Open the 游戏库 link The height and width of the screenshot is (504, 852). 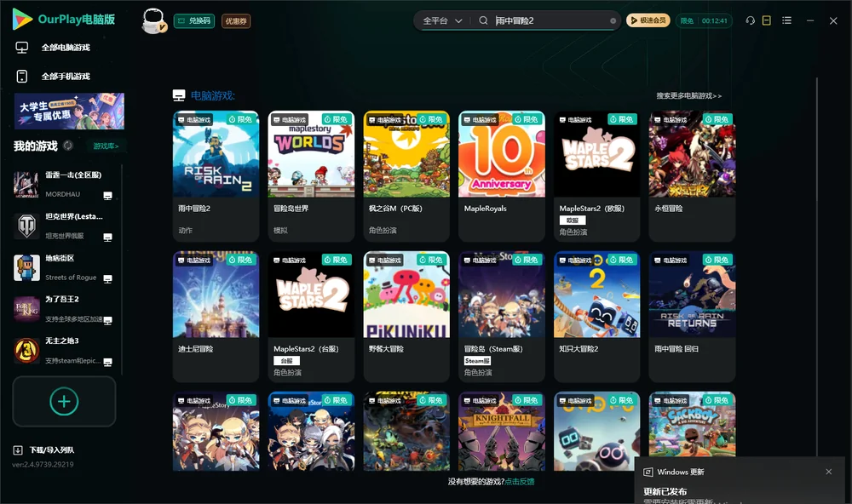coord(106,146)
